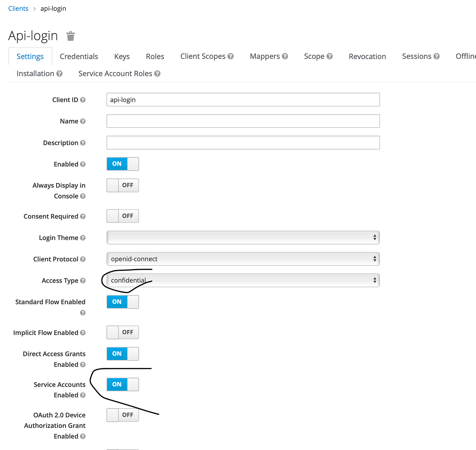
Task: Switch to the Settings tab
Action: [x=30, y=56]
